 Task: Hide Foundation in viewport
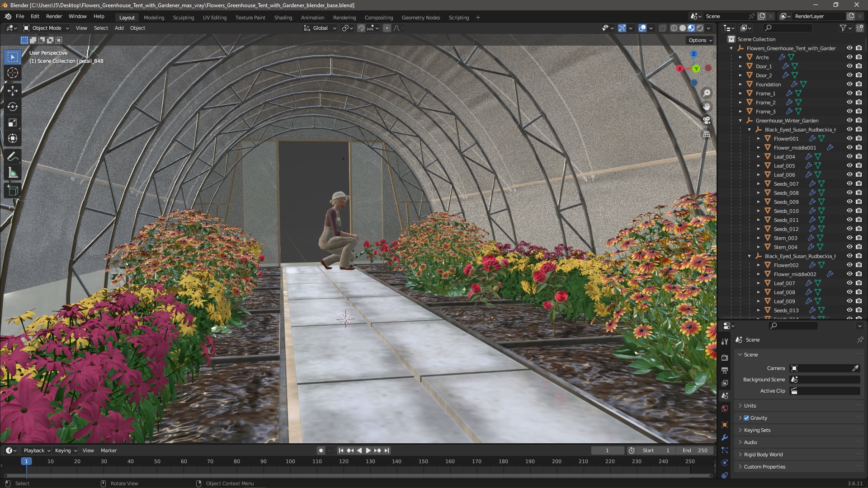pyautogui.click(x=849, y=84)
